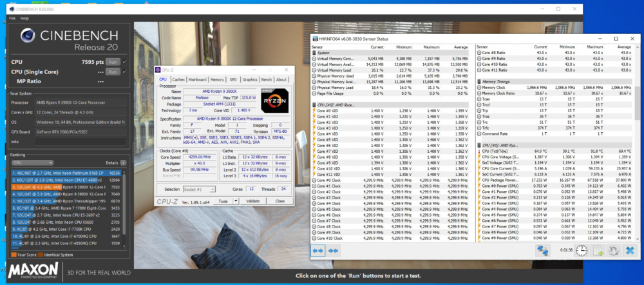The width and height of the screenshot is (644, 285).
Task: Click the clock reset icon in HWiNFO
Action: pos(581,250)
